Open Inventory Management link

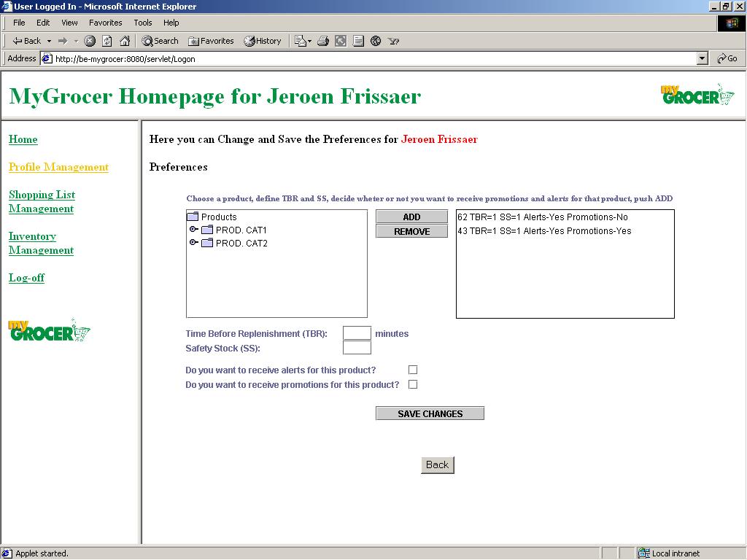(41, 244)
